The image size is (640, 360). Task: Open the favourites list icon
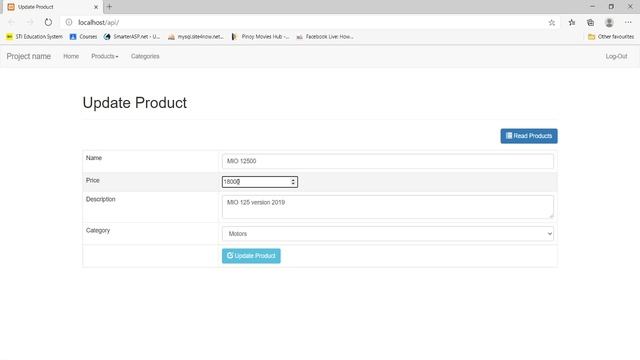572,22
